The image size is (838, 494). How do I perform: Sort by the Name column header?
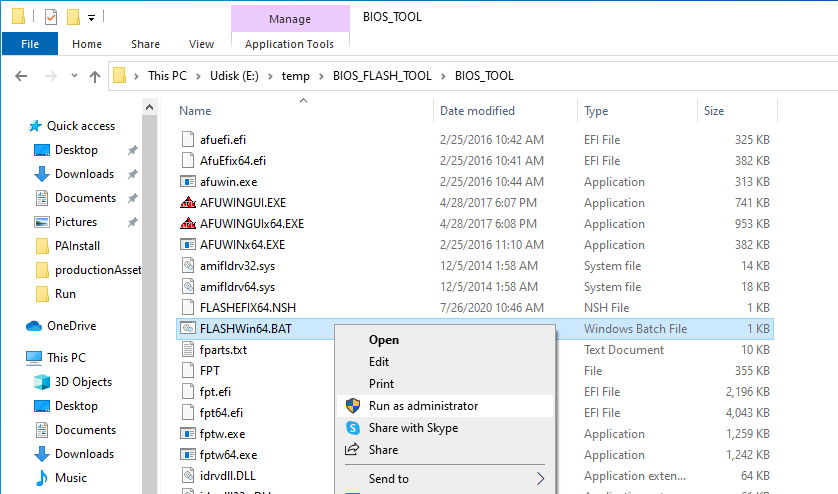tap(195, 111)
